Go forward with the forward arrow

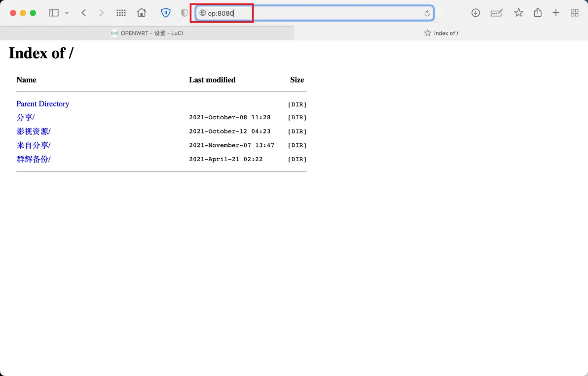(x=101, y=13)
